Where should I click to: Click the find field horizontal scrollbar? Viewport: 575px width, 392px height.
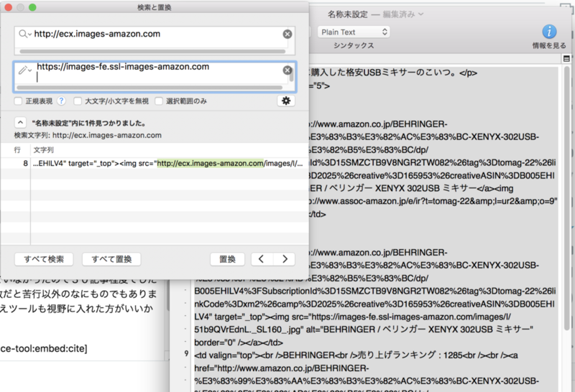(152, 52)
